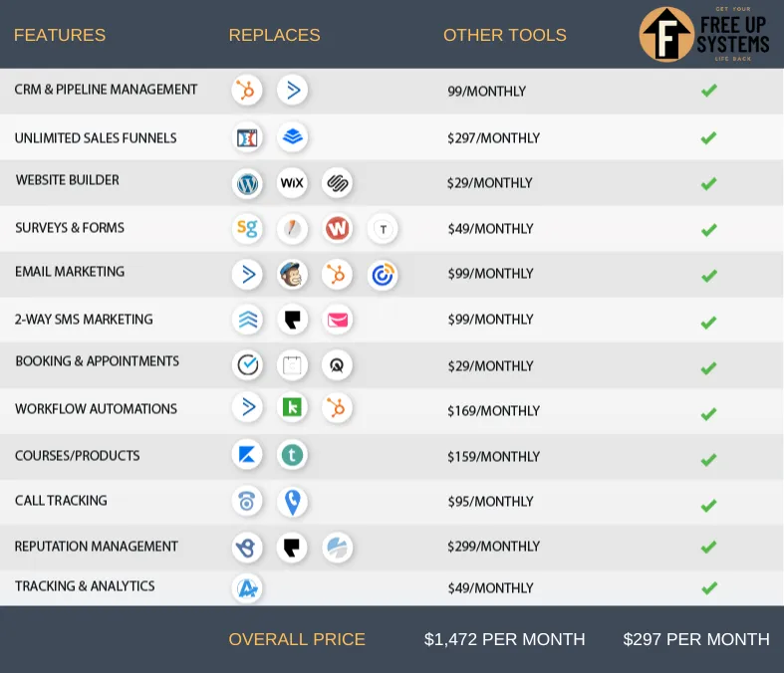Click the Wix icon
The width and height of the screenshot is (784, 673).
(x=292, y=183)
